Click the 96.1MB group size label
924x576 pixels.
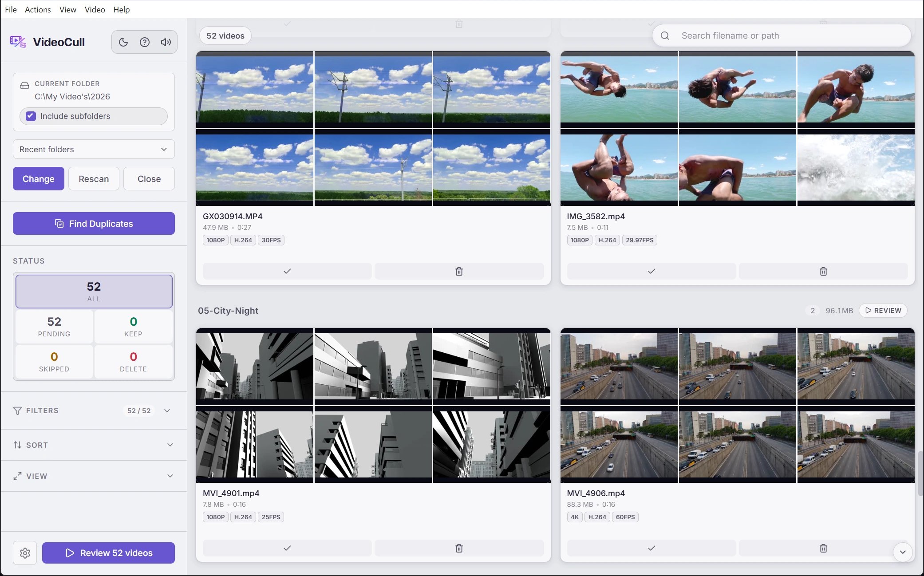coord(839,311)
